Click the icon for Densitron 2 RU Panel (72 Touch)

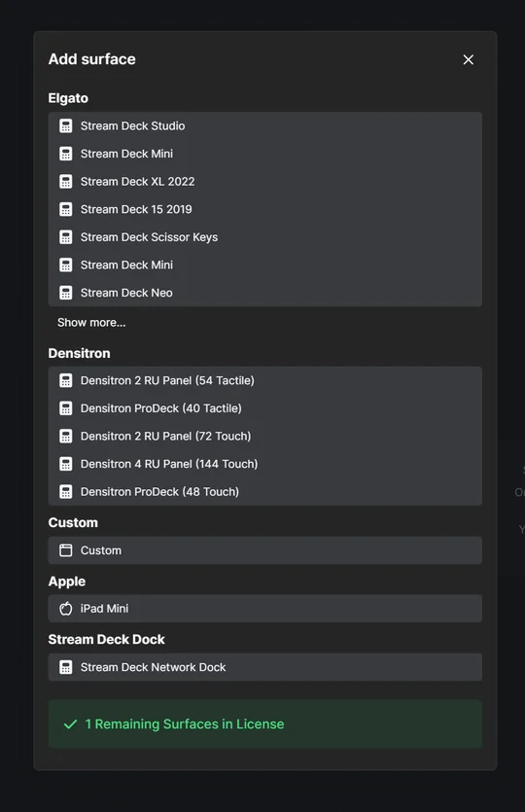[x=66, y=436]
